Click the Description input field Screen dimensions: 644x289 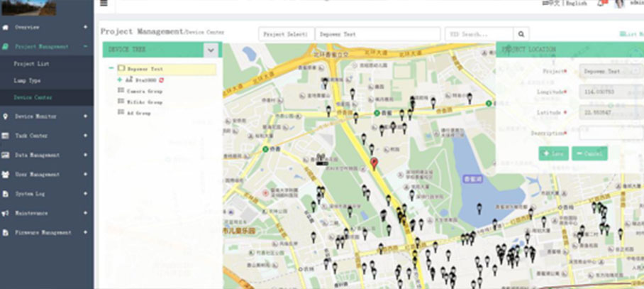point(611,133)
